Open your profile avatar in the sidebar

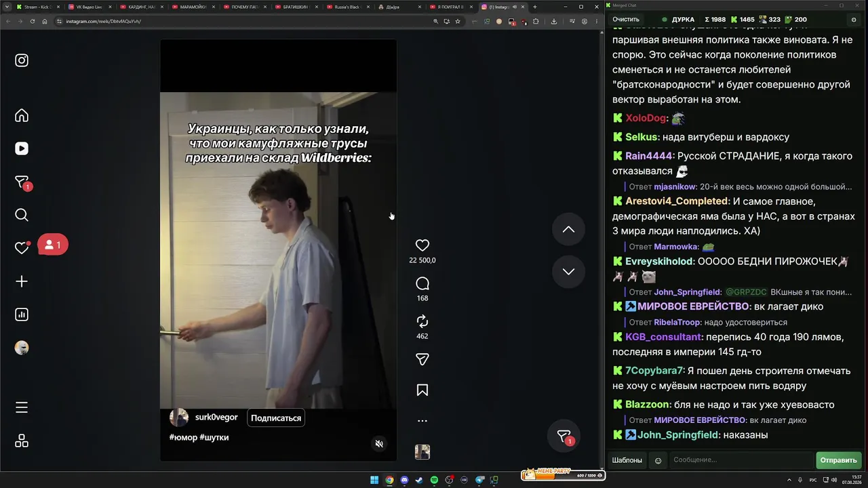pyautogui.click(x=22, y=348)
